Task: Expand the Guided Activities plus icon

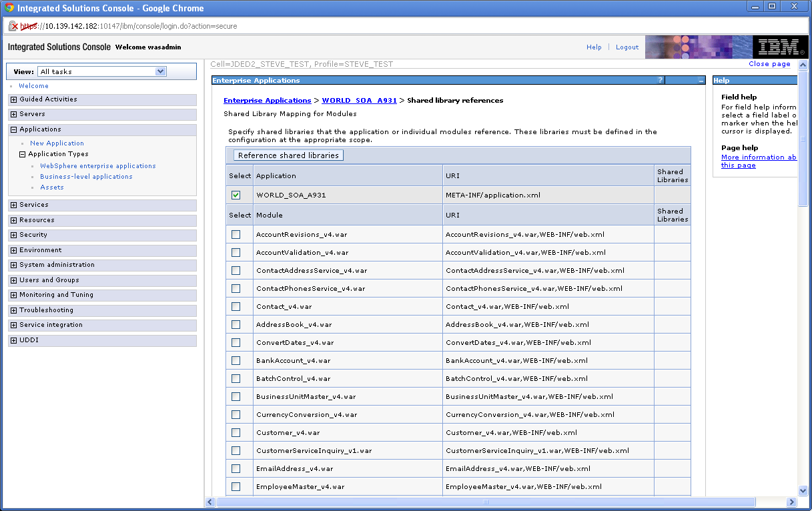Action: coord(13,99)
